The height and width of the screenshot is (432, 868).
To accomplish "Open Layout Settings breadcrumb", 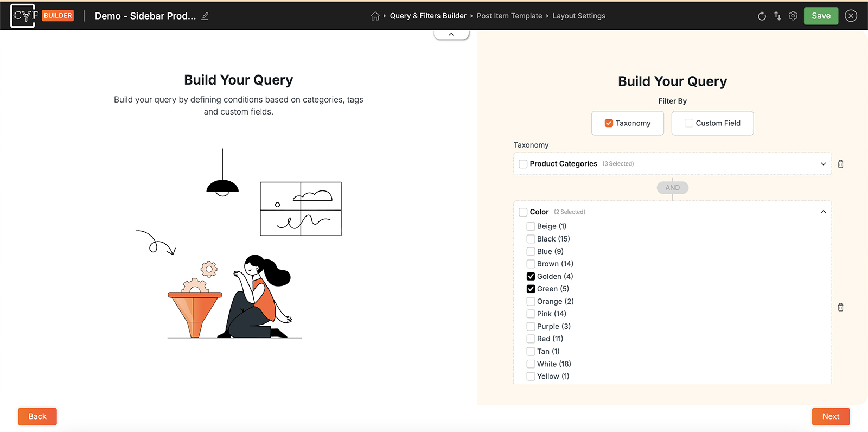I will tap(579, 16).
